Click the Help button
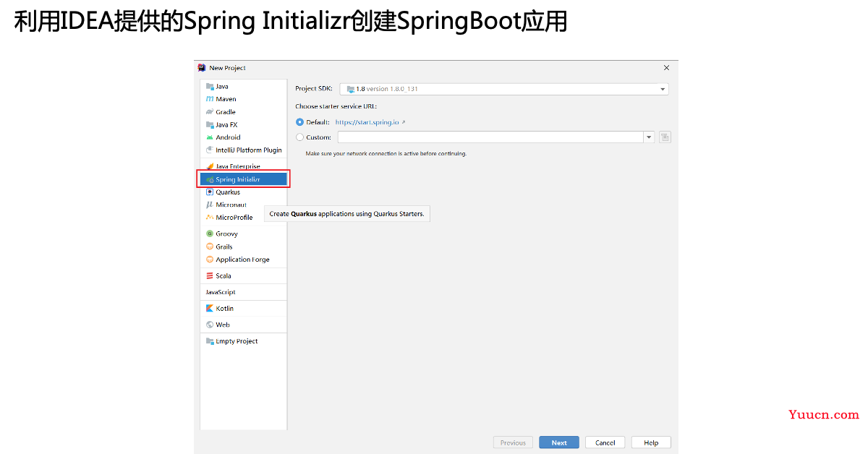 click(x=651, y=442)
